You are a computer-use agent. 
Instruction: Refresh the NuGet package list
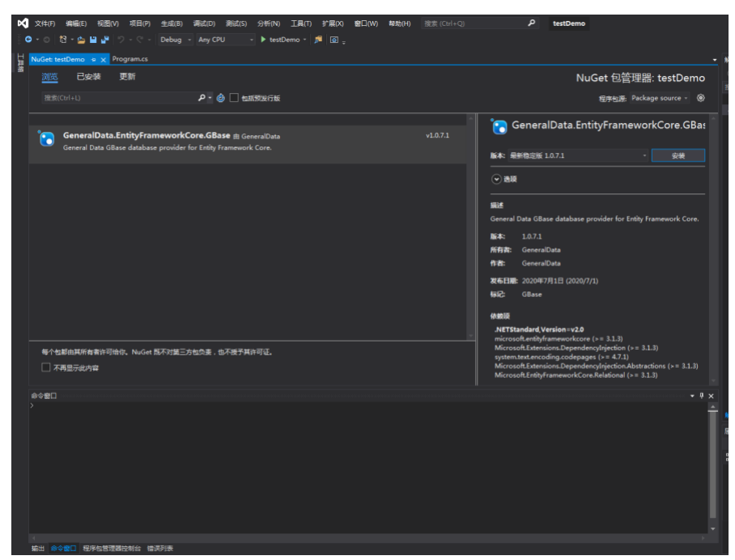220,97
